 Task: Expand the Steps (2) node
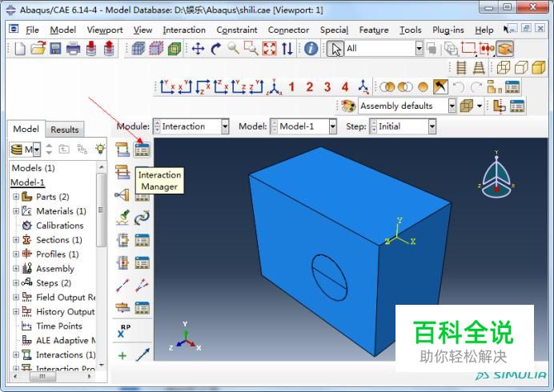(16, 283)
